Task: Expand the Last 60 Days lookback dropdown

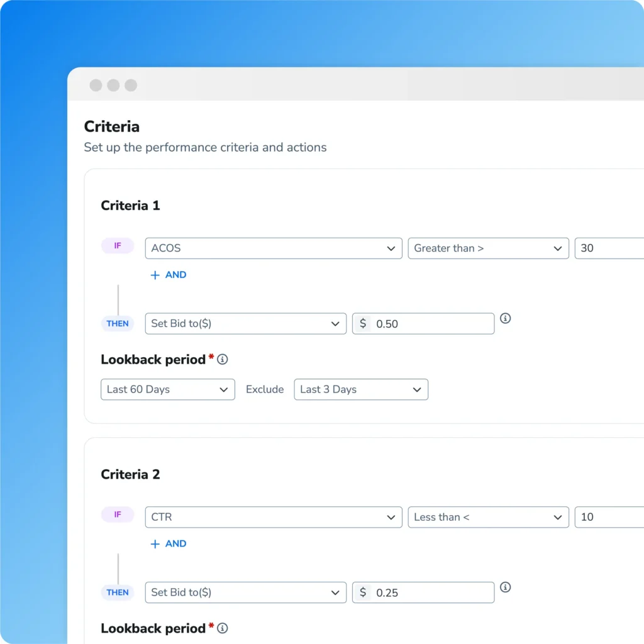Action: tap(167, 389)
